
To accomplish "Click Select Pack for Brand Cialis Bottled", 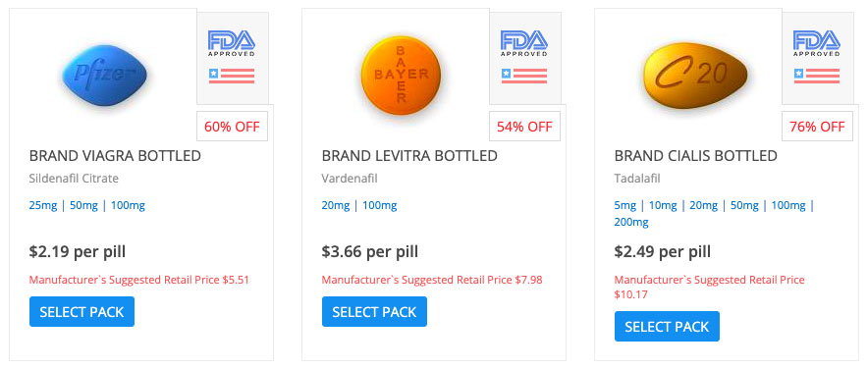I will tap(667, 327).
